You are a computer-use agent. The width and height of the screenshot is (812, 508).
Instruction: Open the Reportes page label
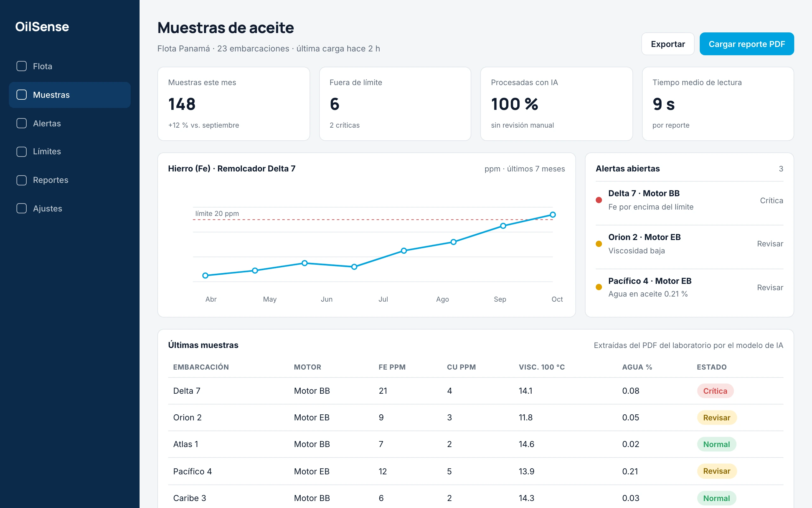coord(51,180)
